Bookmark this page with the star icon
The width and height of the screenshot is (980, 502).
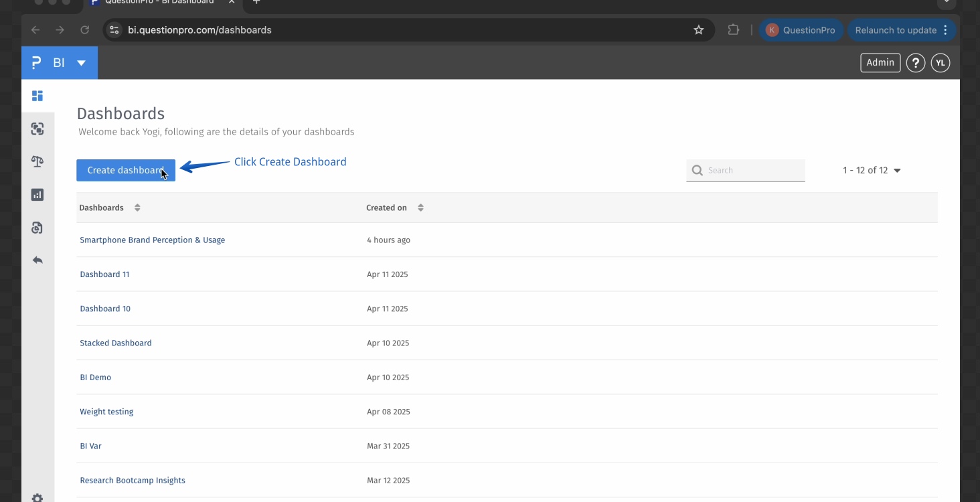699,30
